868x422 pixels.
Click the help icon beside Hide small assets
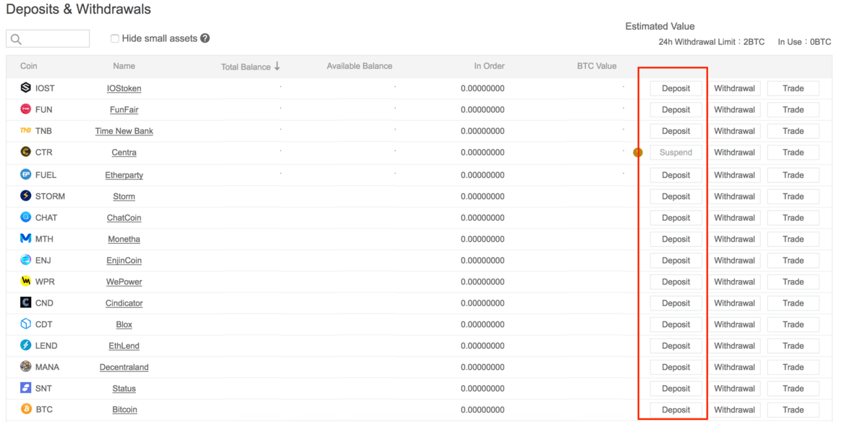pos(205,38)
